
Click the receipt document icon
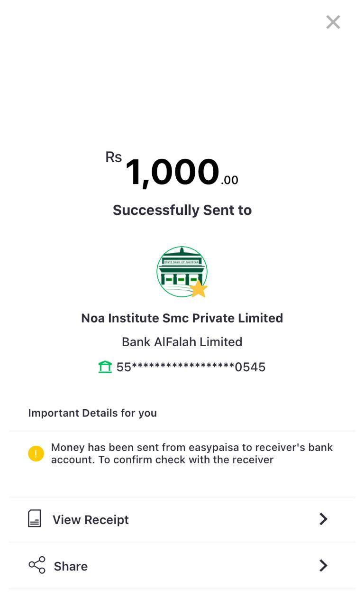coord(35,519)
